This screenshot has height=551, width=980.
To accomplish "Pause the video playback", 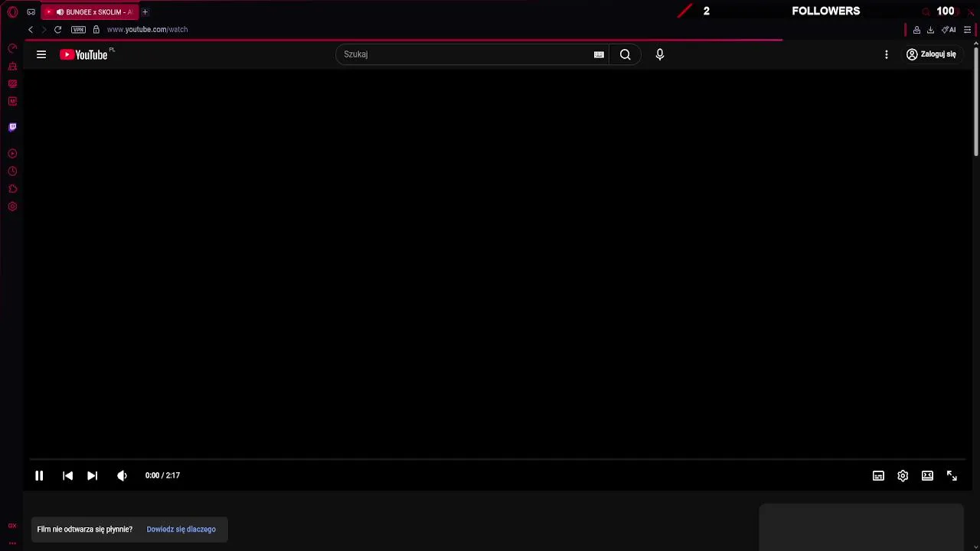I will pyautogui.click(x=39, y=475).
